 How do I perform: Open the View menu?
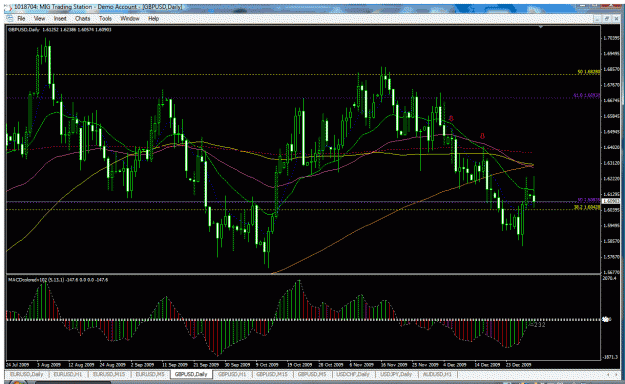[x=39, y=19]
